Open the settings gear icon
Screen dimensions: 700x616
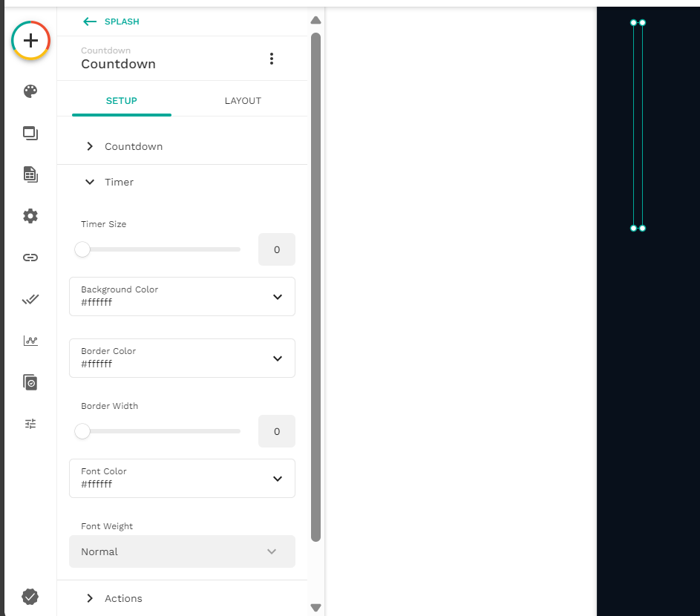click(30, 216)
